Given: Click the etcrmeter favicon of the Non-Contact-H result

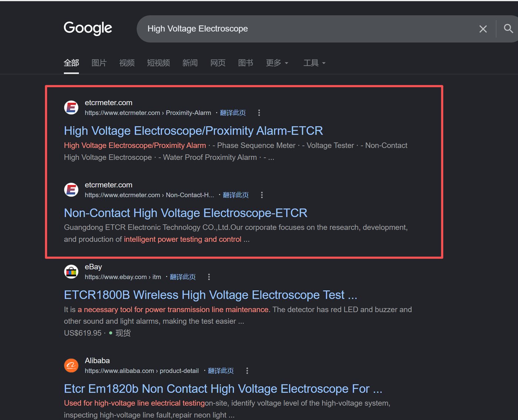Looking at the screenshot, I should (x=71, y=190).
